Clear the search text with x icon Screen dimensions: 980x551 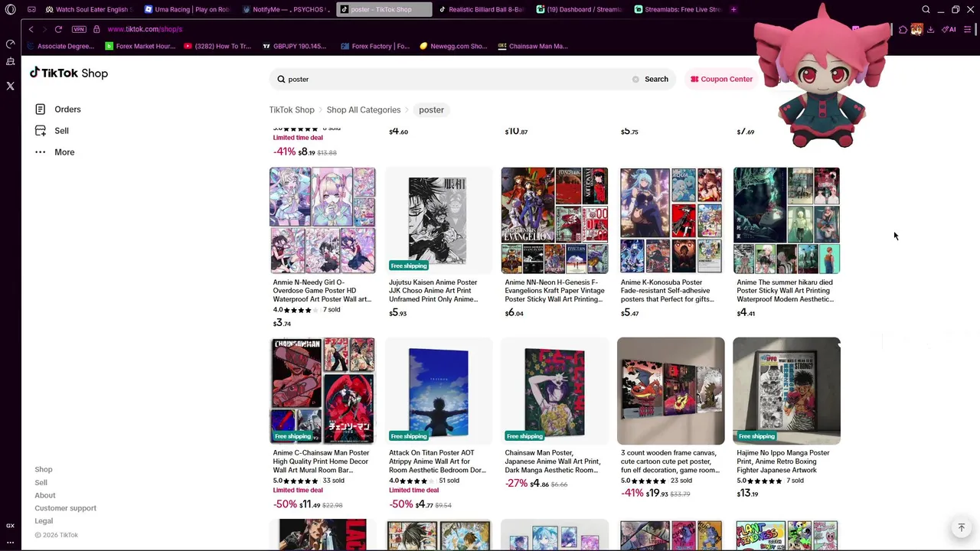coord(635,79)
